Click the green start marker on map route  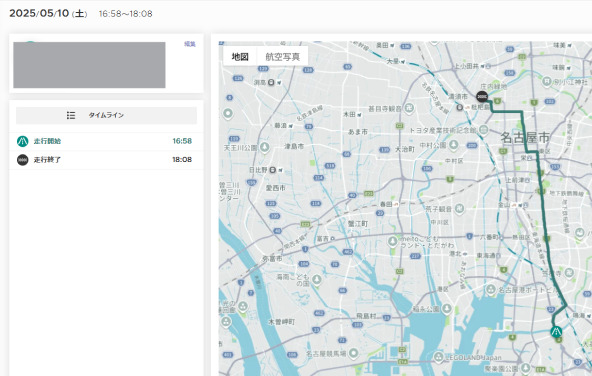(556, 332)
